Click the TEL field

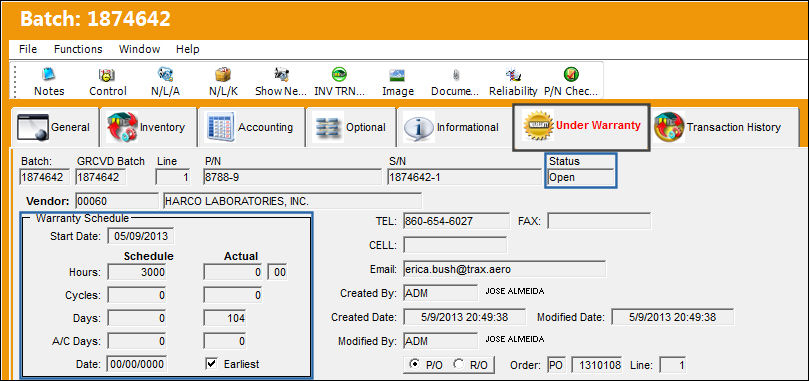(x=456, y=221)
